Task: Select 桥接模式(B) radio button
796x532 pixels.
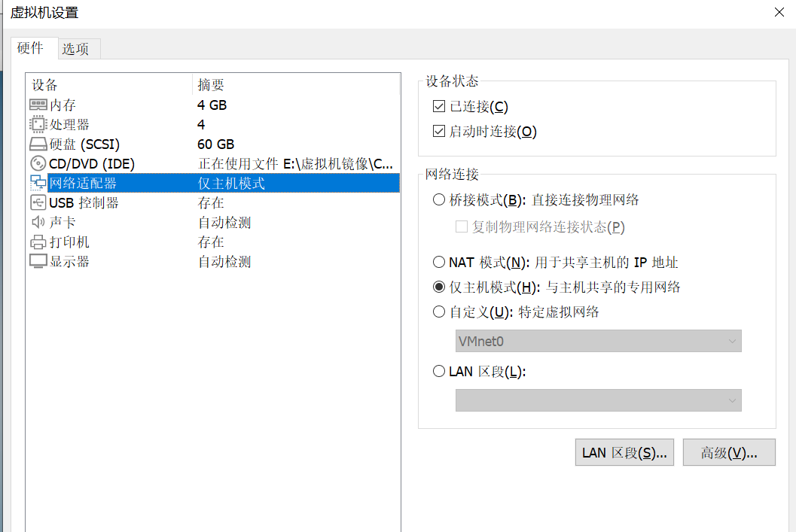Action: coord(439,200)
